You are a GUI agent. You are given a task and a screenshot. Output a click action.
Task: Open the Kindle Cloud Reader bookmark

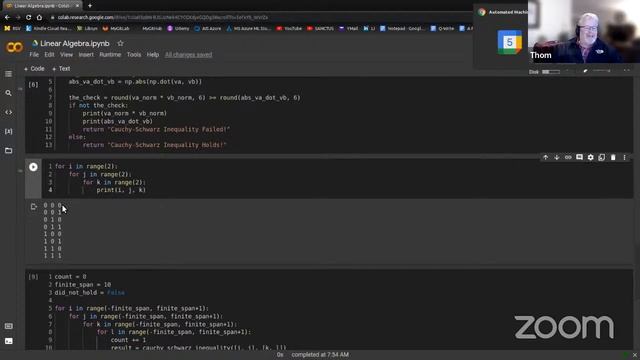pyautogui.click(x=49, y=29)
